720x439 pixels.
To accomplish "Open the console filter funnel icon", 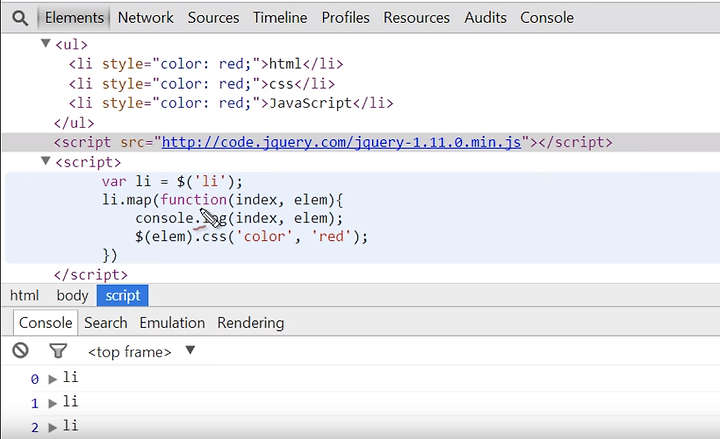I will point(58,351).
